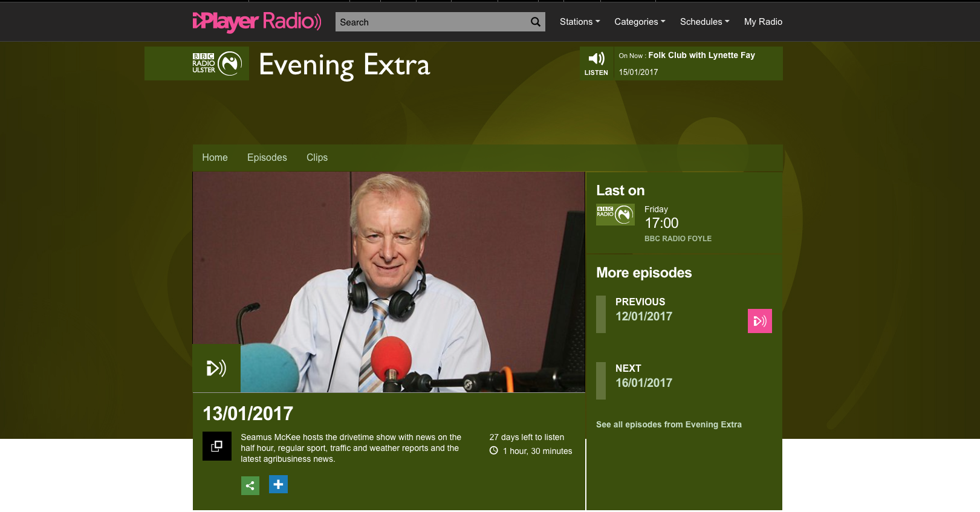Open the Schedules dropdown menu
The height and width of the screenshot is (512, 980).
click(704, 22)
